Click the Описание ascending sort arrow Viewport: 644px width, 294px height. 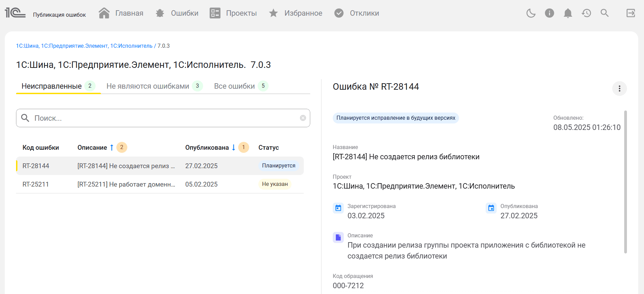point(112,147)
